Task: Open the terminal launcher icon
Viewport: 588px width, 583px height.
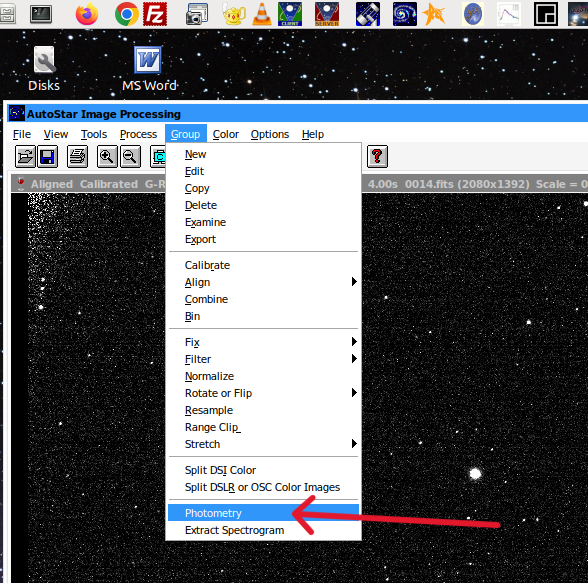Action: [x=41, y=14]
